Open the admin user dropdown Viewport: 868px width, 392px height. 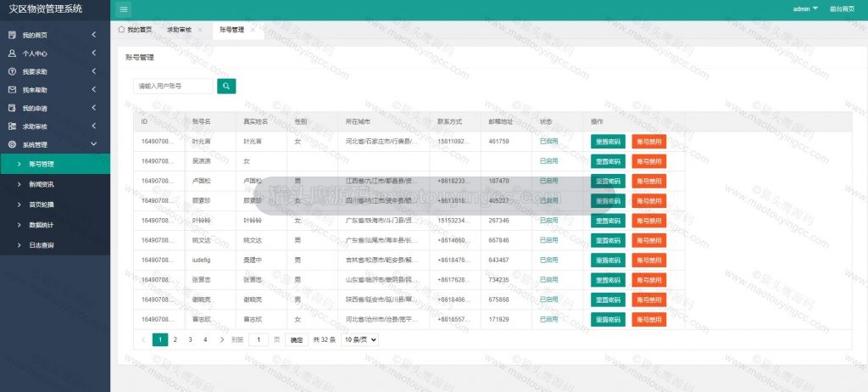(x=805, y=8)
